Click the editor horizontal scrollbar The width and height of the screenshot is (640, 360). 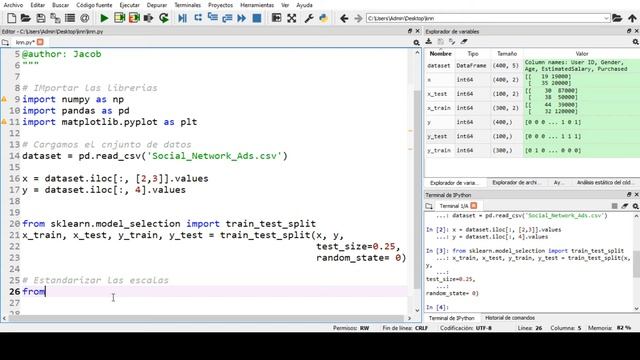coord(206,318)
